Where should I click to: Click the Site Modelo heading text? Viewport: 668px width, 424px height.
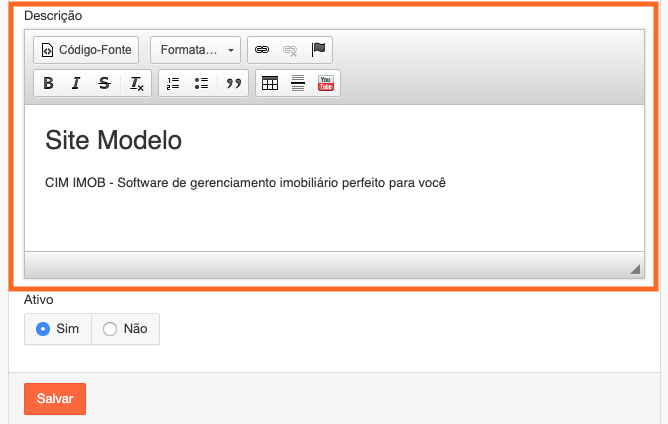tap(113, 141)
